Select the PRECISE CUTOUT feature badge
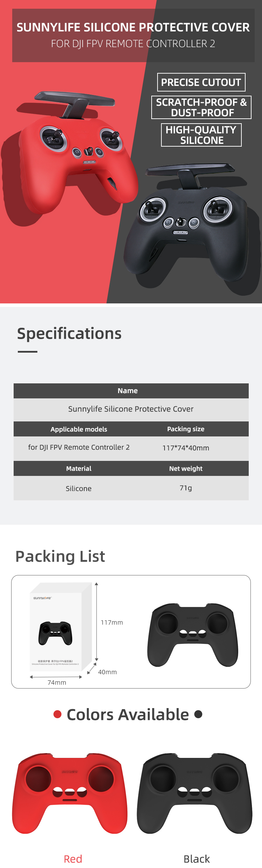Viewport: 262px width, 868px height. 201,82
